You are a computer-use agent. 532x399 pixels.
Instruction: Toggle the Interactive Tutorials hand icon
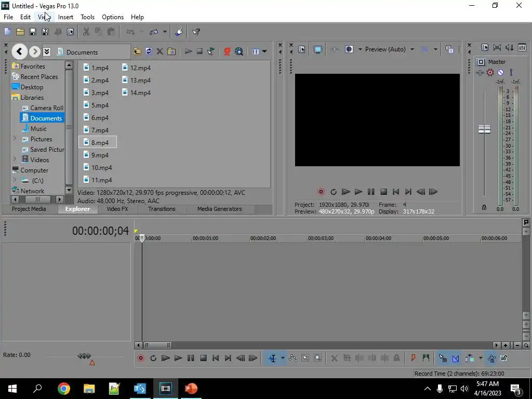coord(179,32)
